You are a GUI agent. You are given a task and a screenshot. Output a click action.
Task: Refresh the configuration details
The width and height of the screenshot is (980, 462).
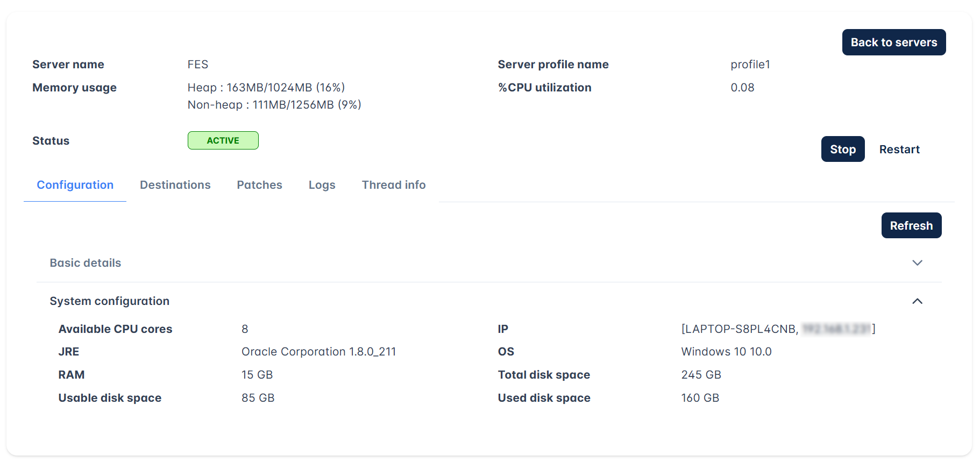click(911, 226)
